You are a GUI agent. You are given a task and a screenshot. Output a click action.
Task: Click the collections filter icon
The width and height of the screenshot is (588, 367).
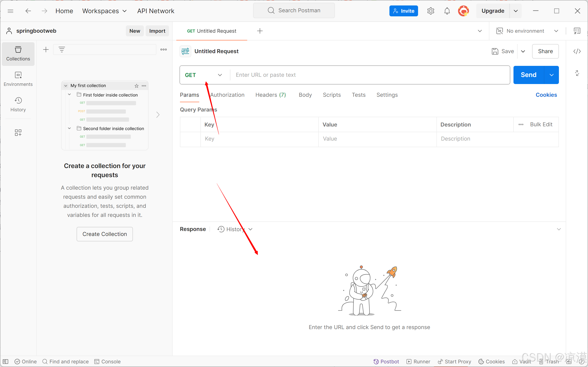(62, 50)
